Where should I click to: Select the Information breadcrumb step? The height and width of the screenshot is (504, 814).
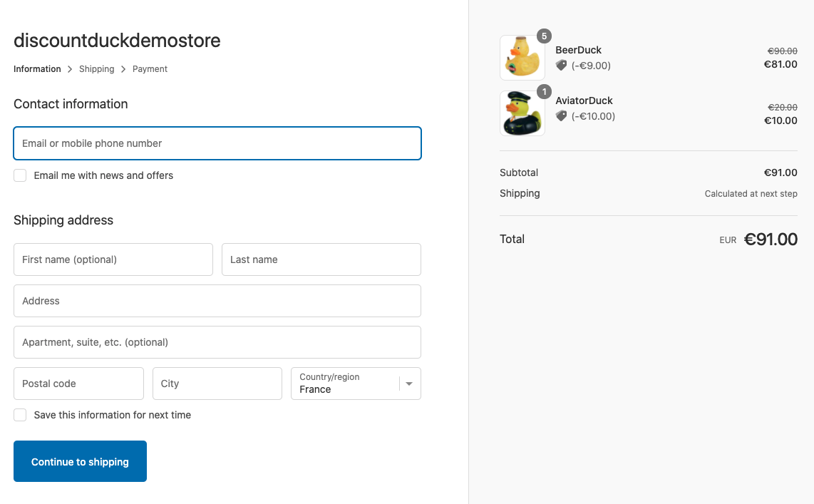37,69
